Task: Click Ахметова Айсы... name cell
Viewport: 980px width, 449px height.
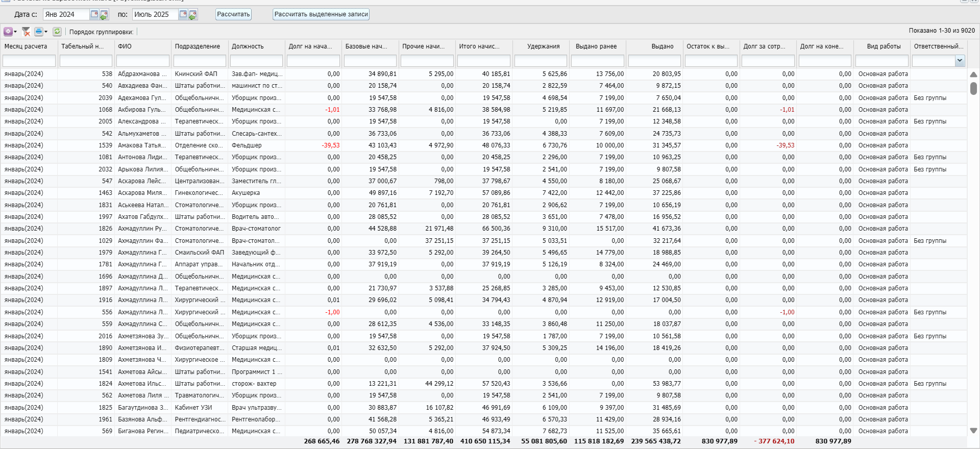Action: 143,372
